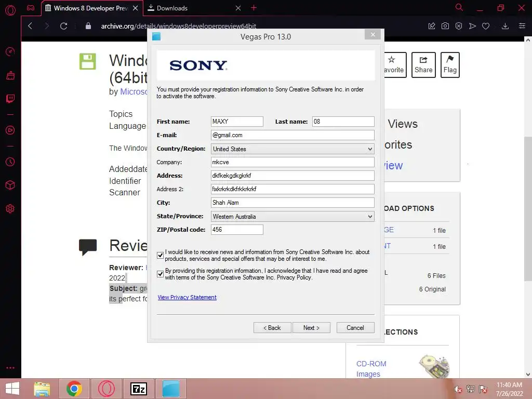Open the Windows Start button
The height and width of the screenshot is (399, 532).
tap(12, 389)
